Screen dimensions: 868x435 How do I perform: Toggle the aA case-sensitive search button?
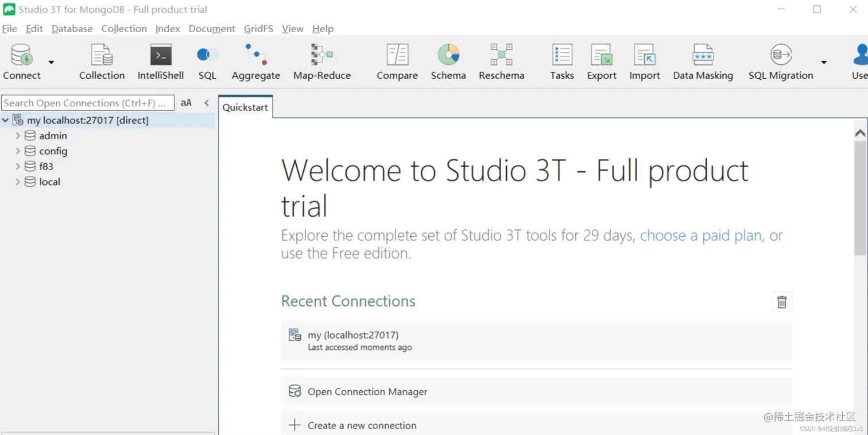tap(186, 103)
